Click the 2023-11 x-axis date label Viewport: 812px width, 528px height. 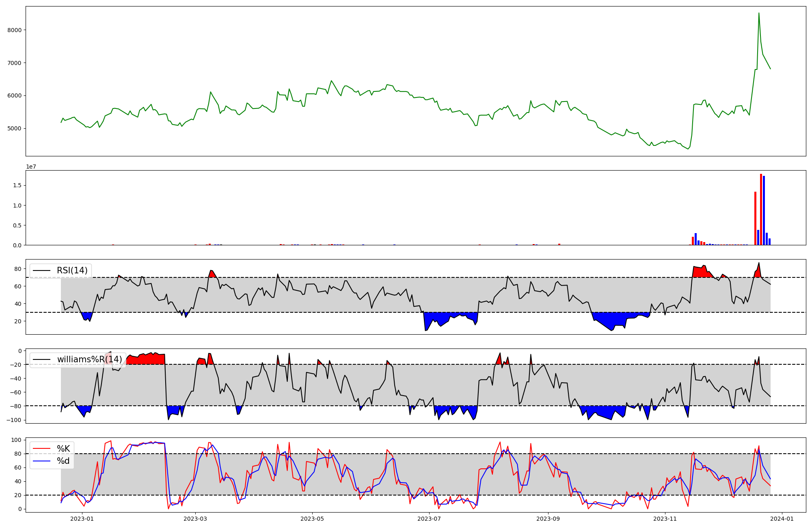click(x=665, y=519)
